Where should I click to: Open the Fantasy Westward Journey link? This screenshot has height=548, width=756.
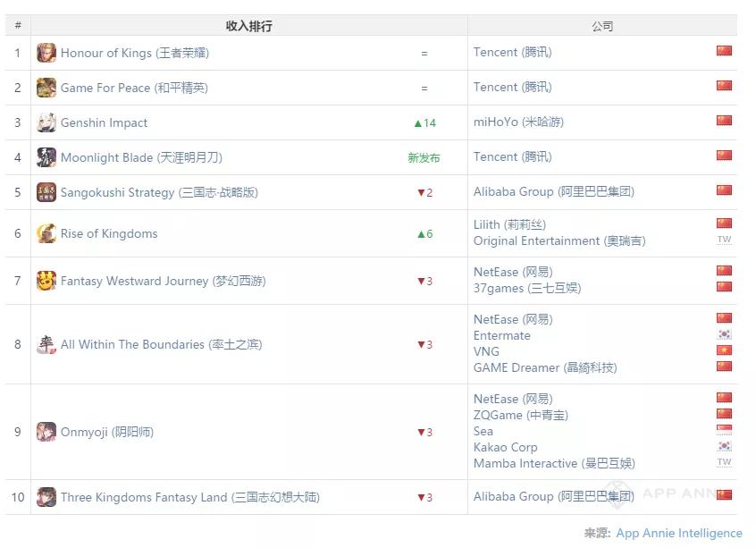164,281
